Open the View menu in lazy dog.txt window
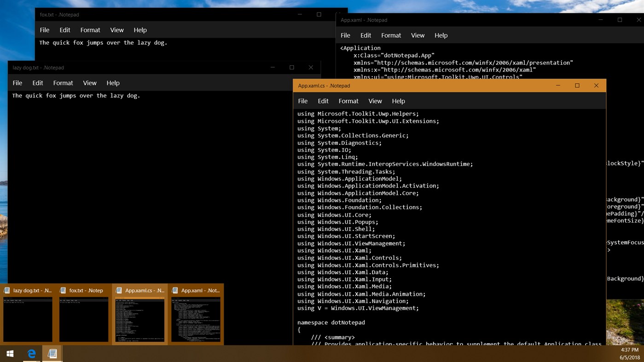 pos(90,83)
